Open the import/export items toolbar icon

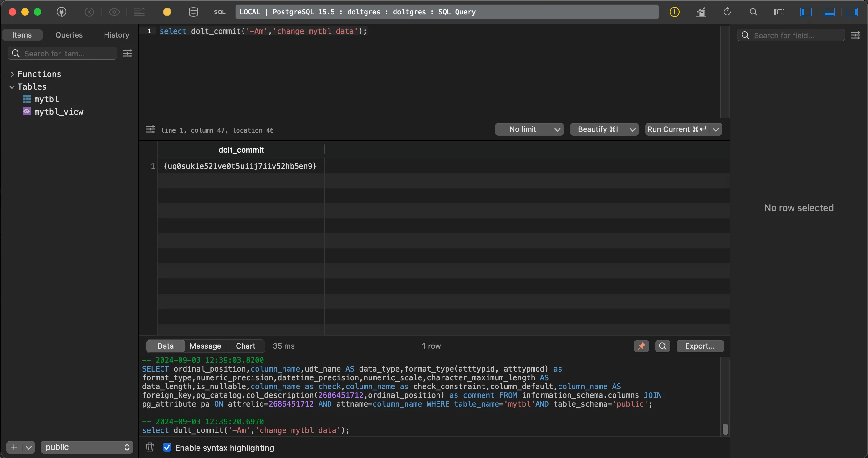coord(139,12)
